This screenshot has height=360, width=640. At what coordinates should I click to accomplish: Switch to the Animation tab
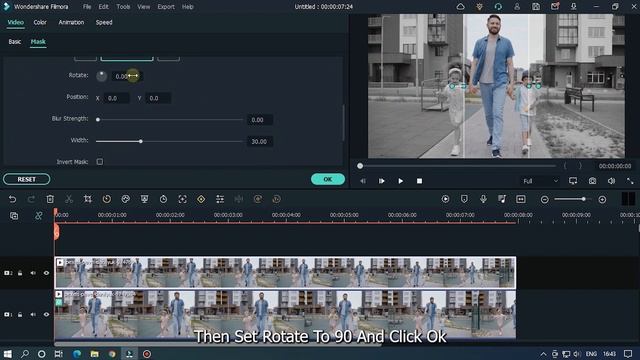71,22
